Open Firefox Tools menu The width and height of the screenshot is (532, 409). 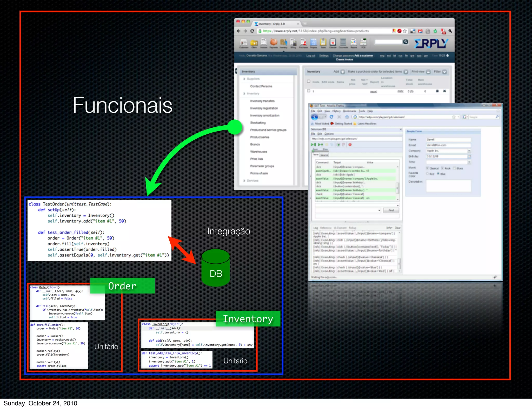pos(362,111)
